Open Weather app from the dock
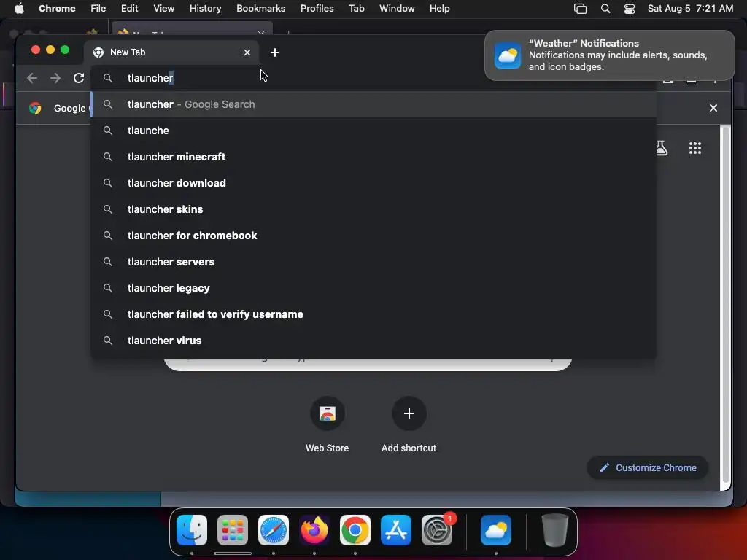This screenshot has width=747, height=560. tap(496, 530)
